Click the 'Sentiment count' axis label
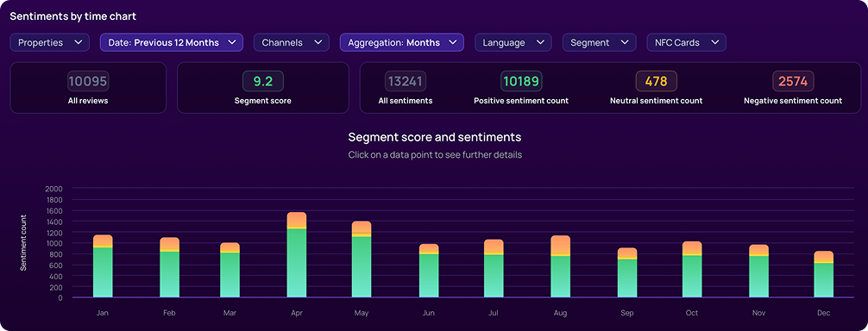The height and width of the screenshot is (331, 868). click(x=23, y=242)
